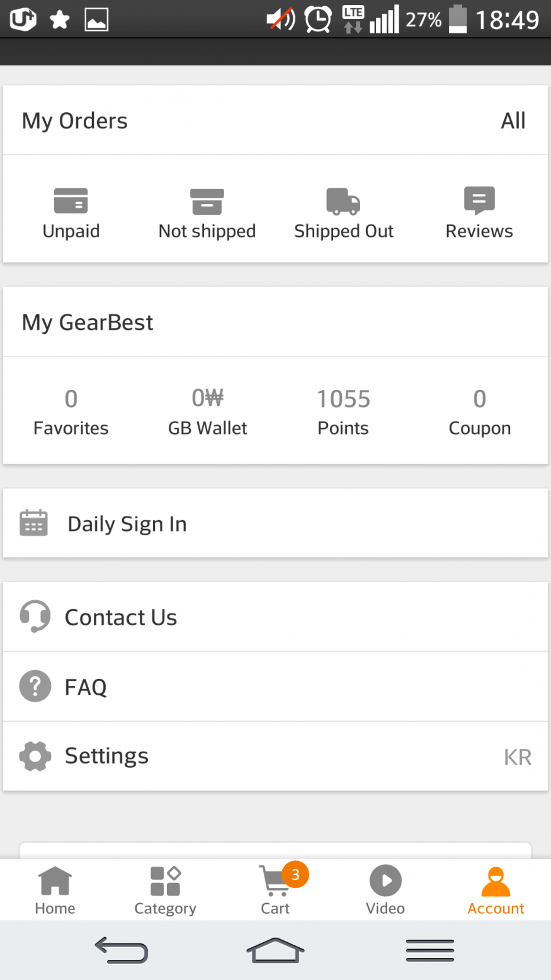Open GB Wallet balance
551x980 pixels.
click(x=207, y=399)
